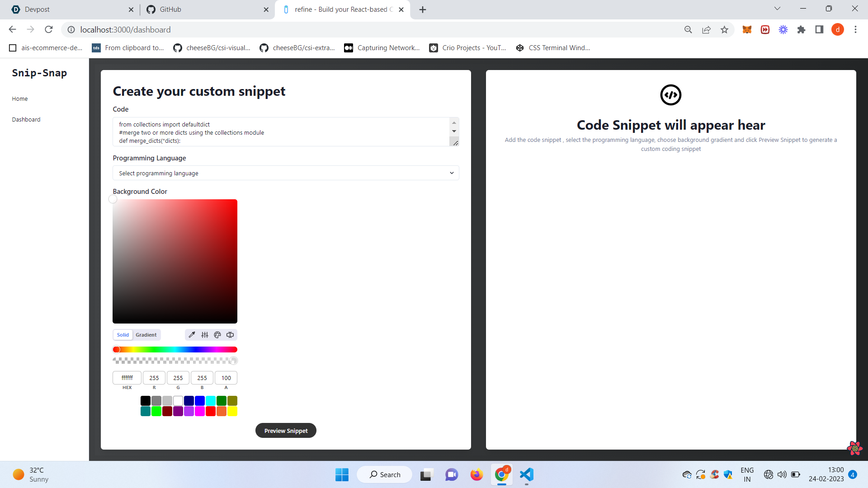The image size is (868, 488).
Task: Click the React Query devtools flower icon
Action: (x=854, y=448)
